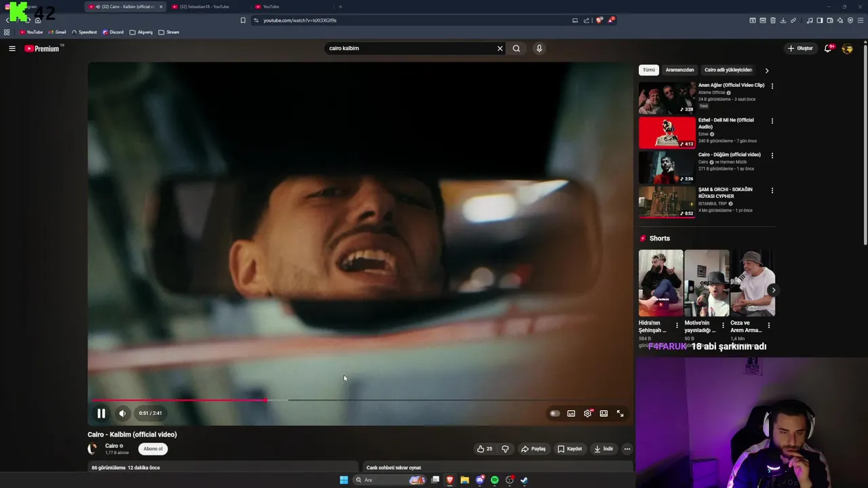Open the Windows Start button

[x=344, y=480]
